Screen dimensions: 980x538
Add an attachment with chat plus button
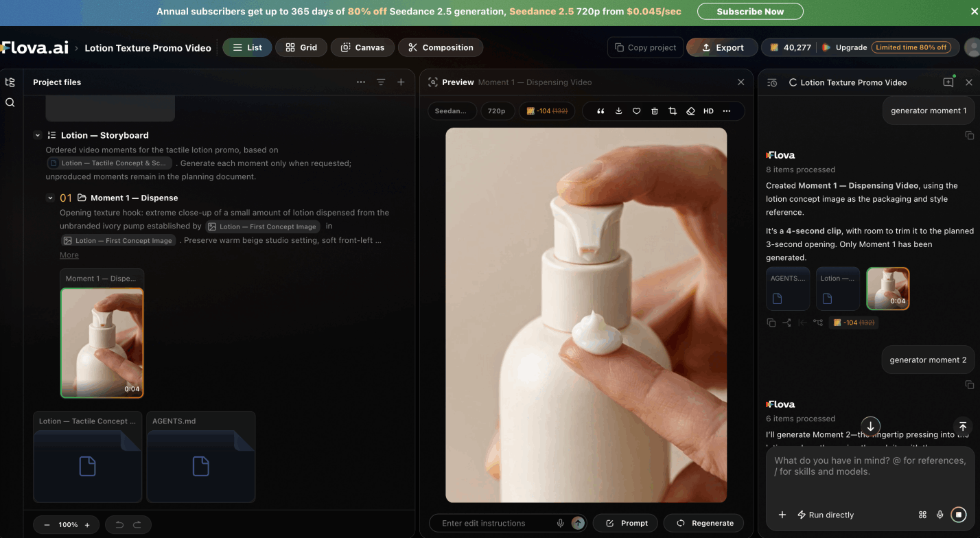[782, 515]
